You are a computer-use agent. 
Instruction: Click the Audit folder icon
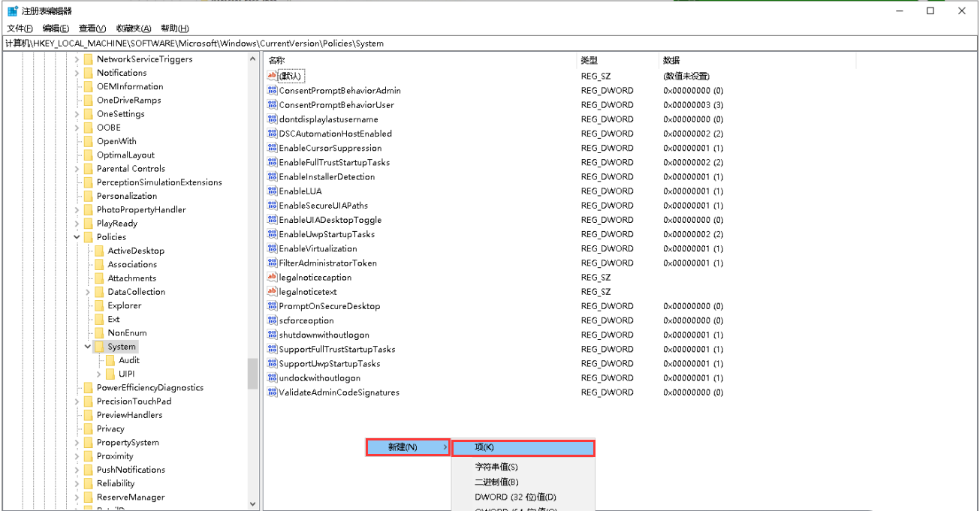(x=110, y=360)
